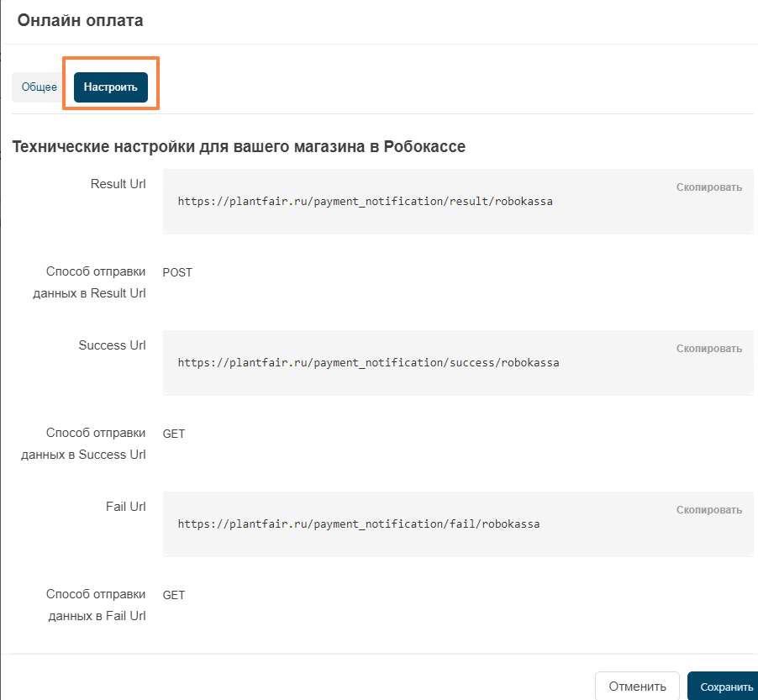Copy the Success Url via Скопировать
758x700 pixels.
(x=708, y=349)
